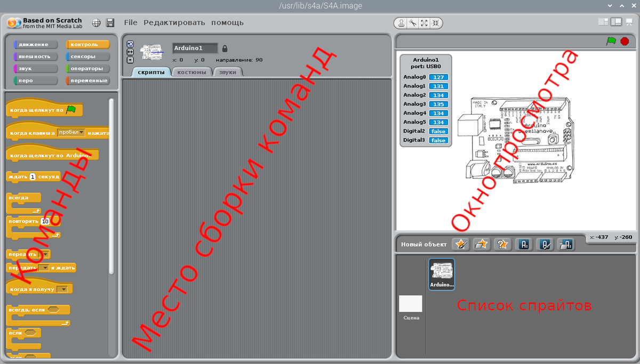
Task: Click the Arduino1 sprite name field
Action: [x=195, y=48]
